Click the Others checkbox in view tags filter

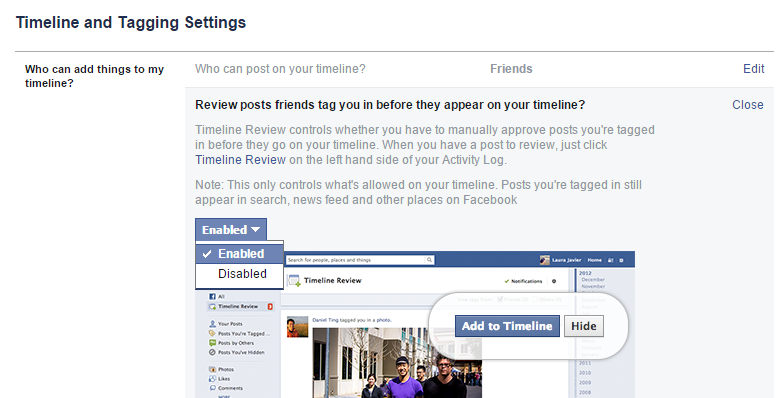point(535,300)
